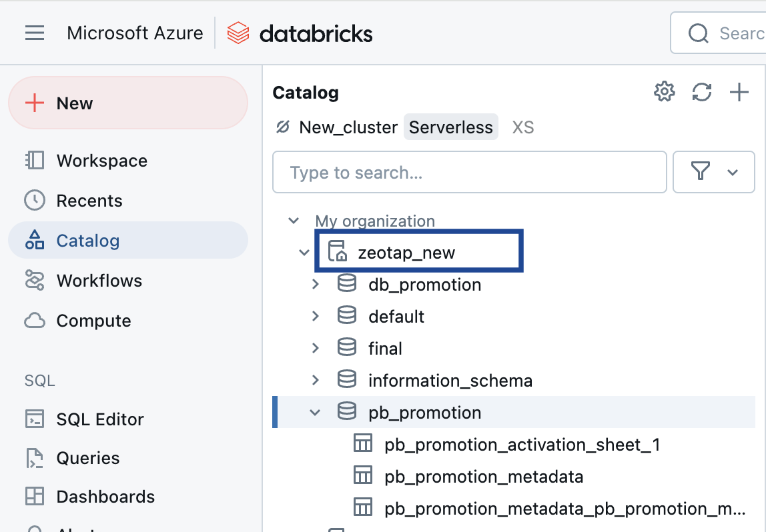766x532 pixels.
Task: Open the pb_promotion_activation_sheet_1 table
Action: point(522,445)
